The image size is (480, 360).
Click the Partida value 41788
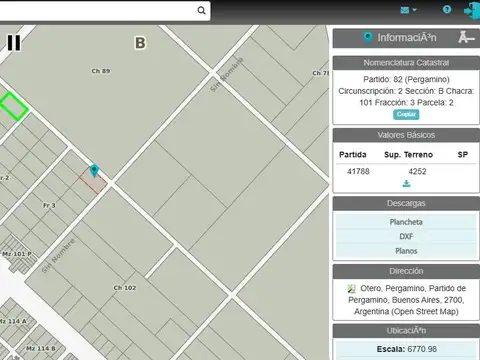tap(358, 171)
